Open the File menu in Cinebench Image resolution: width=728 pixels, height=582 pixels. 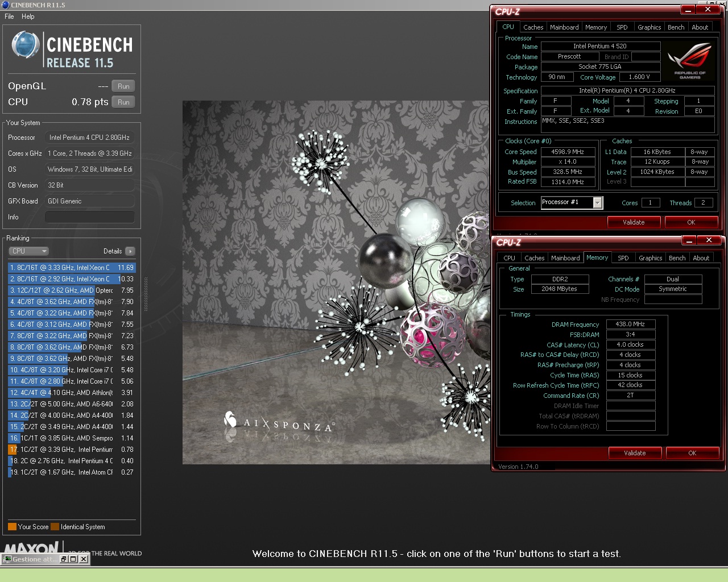coord(9,16)
